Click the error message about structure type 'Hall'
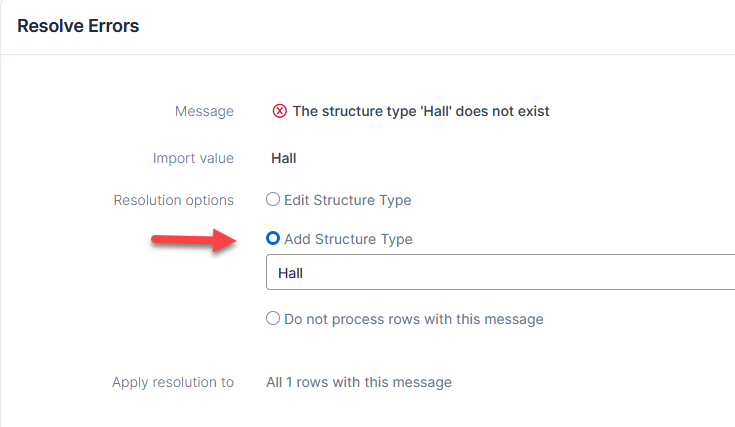 pos(421,111)
